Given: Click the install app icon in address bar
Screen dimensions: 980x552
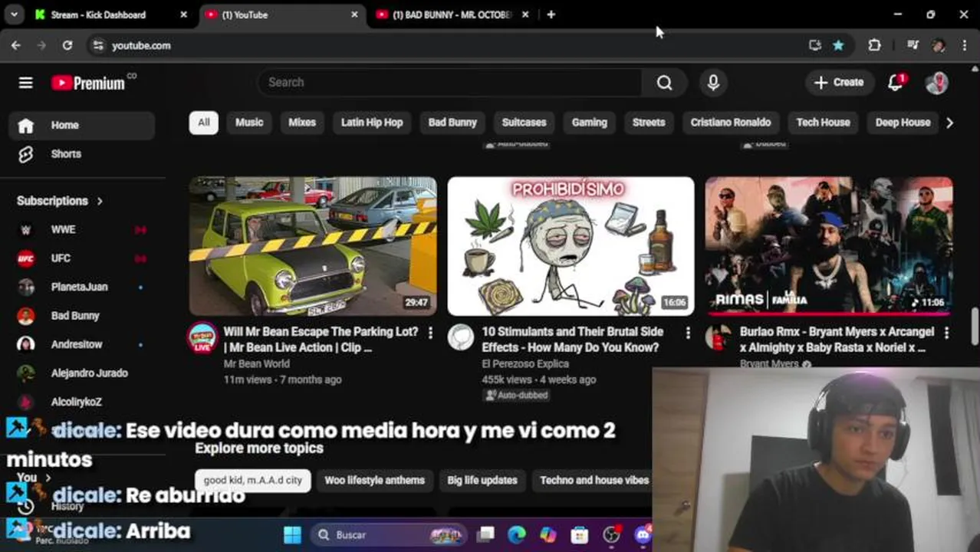Looking at the screenshot, I should click(x=814, y=46).
